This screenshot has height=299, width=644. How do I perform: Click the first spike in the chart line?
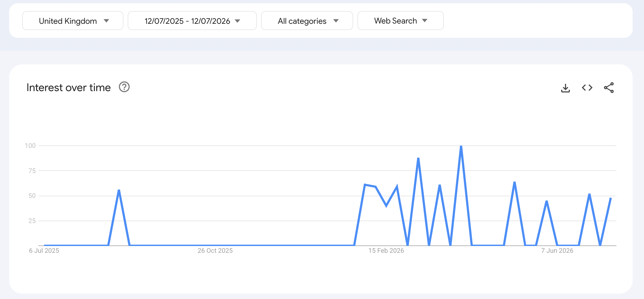(x=119, y=190)
